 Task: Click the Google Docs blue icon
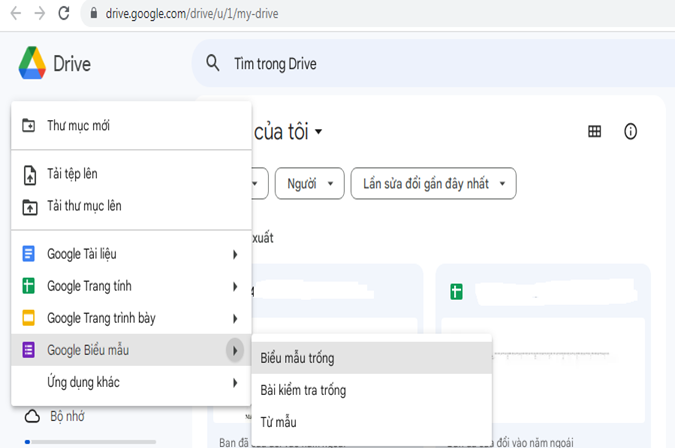(28, 253)
